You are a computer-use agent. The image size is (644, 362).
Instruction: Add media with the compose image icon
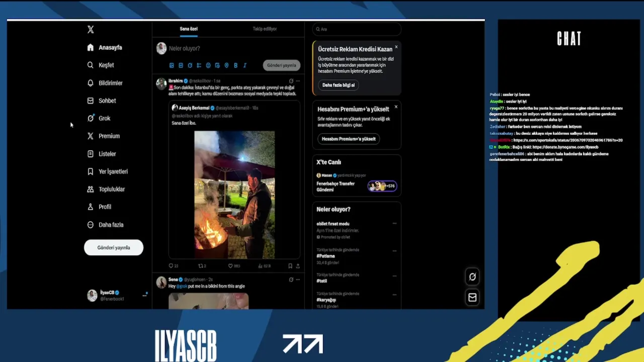point(172,65)
